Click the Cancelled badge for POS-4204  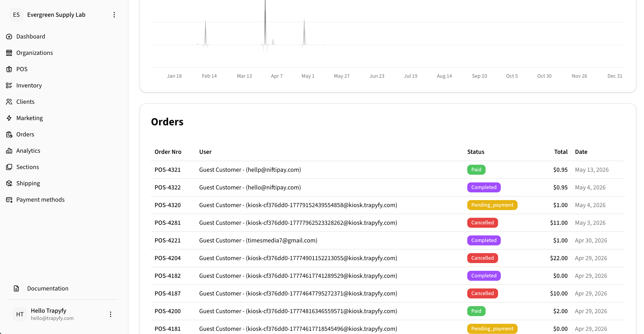point(482,258)
